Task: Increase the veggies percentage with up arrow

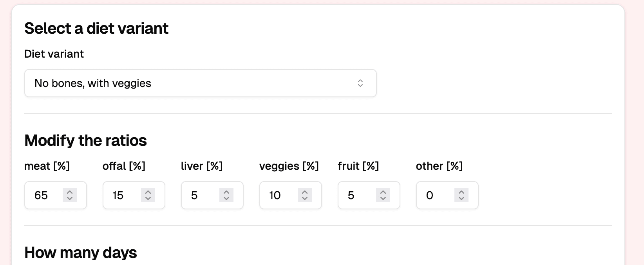Action: coord(305,192)
